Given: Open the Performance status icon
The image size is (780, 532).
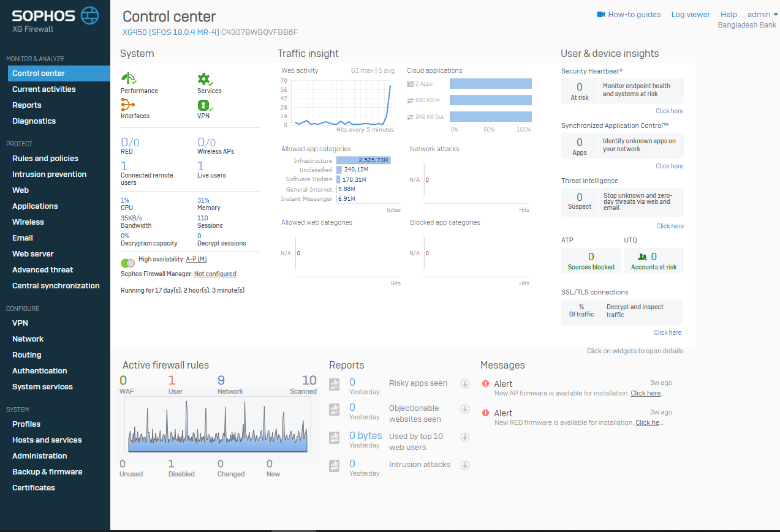Looking at the screenshot, I should click(x=129, y=78).
